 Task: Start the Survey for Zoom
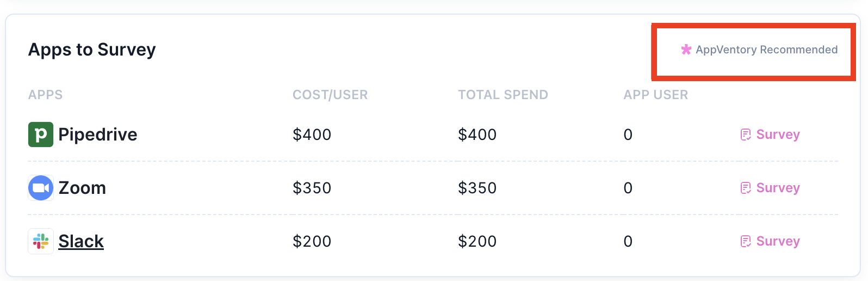click(778, 188)
